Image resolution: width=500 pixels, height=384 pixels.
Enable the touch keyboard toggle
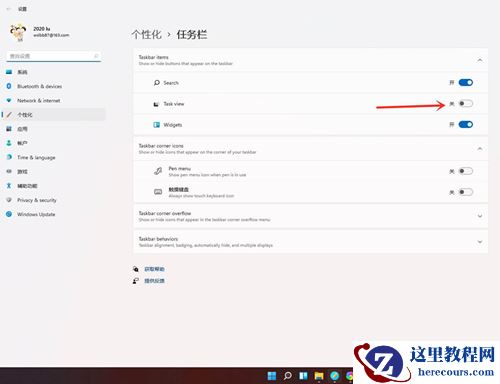tap(466, 192)
